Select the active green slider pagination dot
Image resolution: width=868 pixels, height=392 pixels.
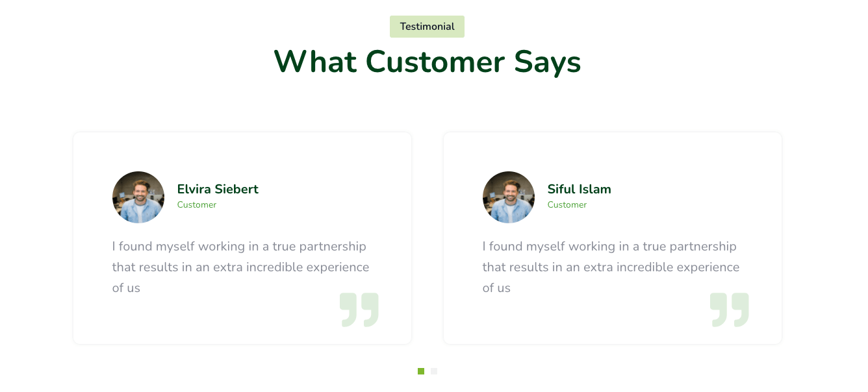pos(421,371)
